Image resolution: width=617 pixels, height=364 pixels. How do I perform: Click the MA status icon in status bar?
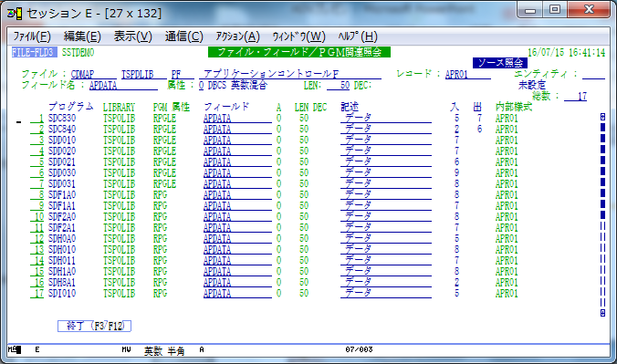[15, 349]
